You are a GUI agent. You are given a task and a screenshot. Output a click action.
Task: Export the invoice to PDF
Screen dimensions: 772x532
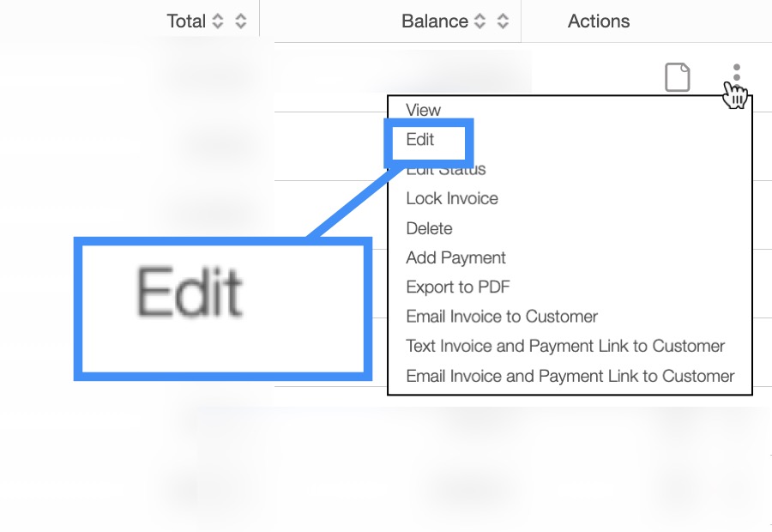click(x=458, y=287)
